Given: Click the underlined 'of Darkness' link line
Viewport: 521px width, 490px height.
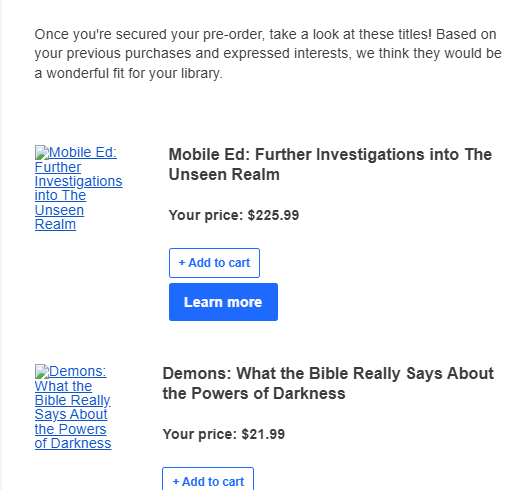Looking at the screenshot, I should (73, 443).
